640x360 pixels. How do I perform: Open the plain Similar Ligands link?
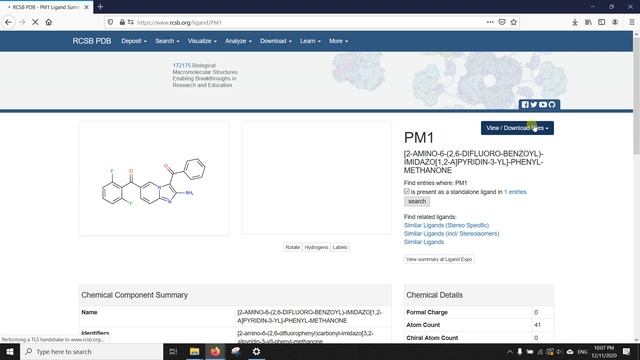click(x=424, y=242)
